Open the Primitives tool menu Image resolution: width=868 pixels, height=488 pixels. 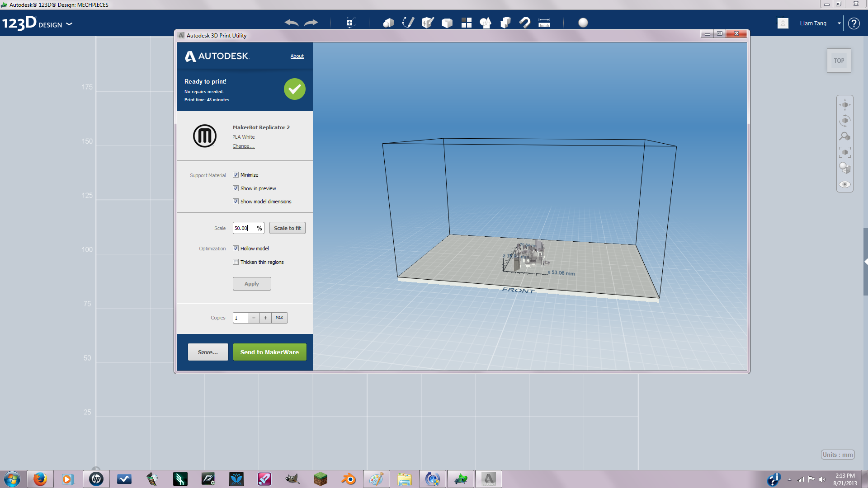(388, 23)
